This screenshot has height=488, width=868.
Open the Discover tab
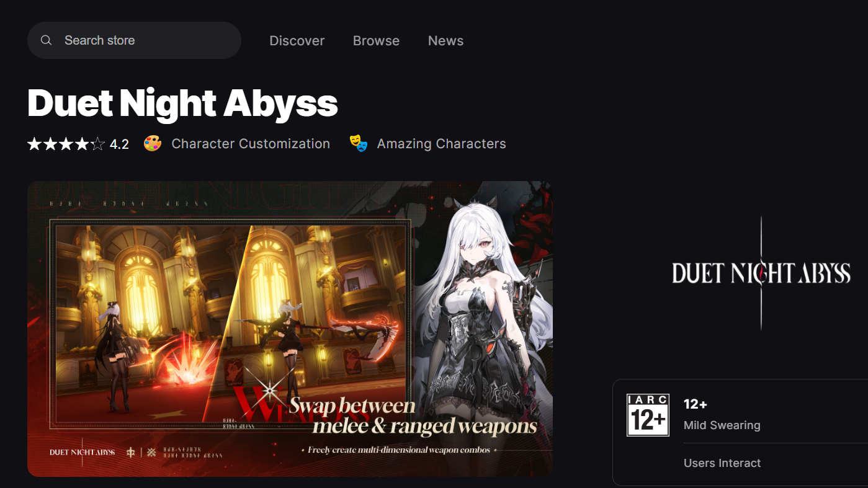297,41
